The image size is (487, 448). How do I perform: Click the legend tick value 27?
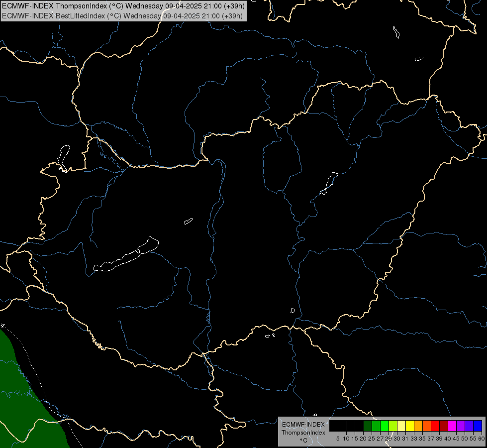(x=380, y=439)
